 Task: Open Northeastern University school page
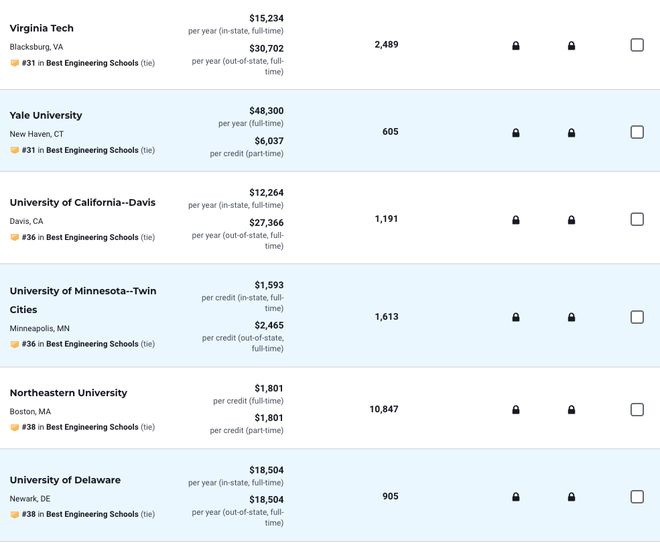pos(68,393)
